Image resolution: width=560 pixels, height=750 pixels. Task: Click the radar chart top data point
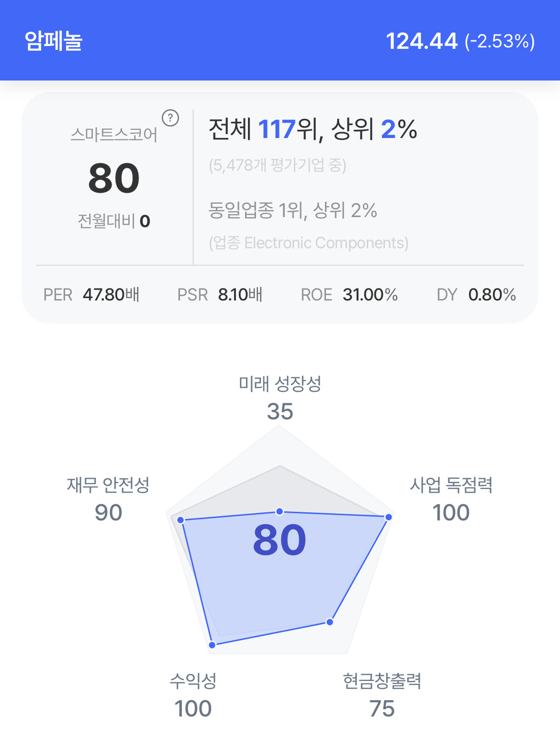click(280, 511)
